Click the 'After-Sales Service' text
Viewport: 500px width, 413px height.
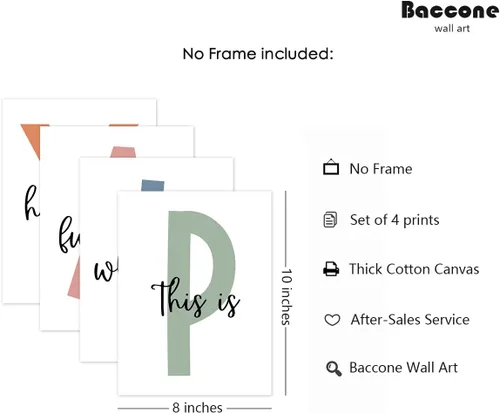[x=410, y=320]
